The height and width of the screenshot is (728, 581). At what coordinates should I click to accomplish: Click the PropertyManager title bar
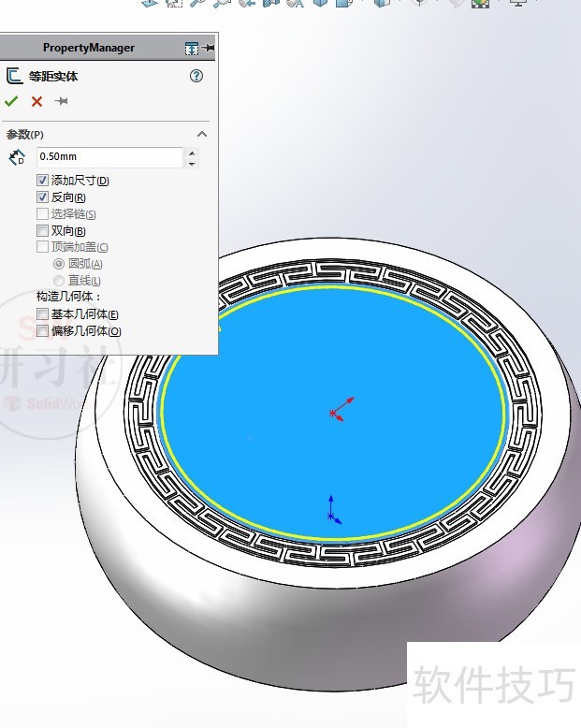89,48
